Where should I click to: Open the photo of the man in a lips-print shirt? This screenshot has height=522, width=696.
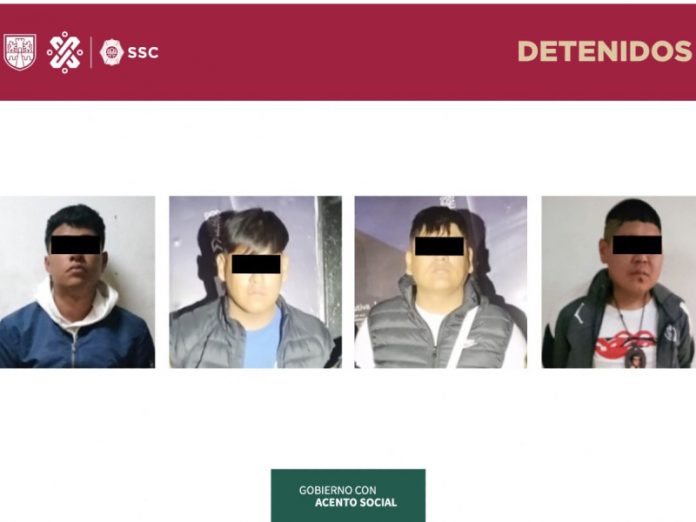[x=619, y=282]
